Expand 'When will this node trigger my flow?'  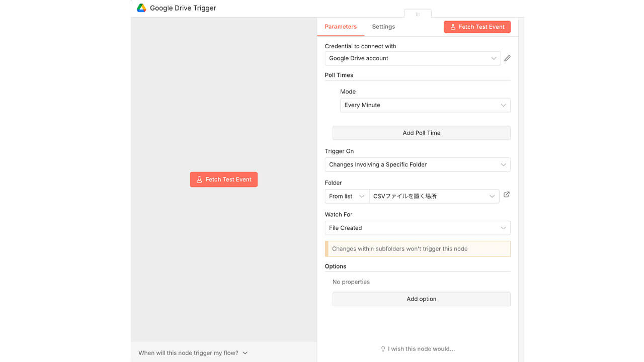[x=193, y=353]
